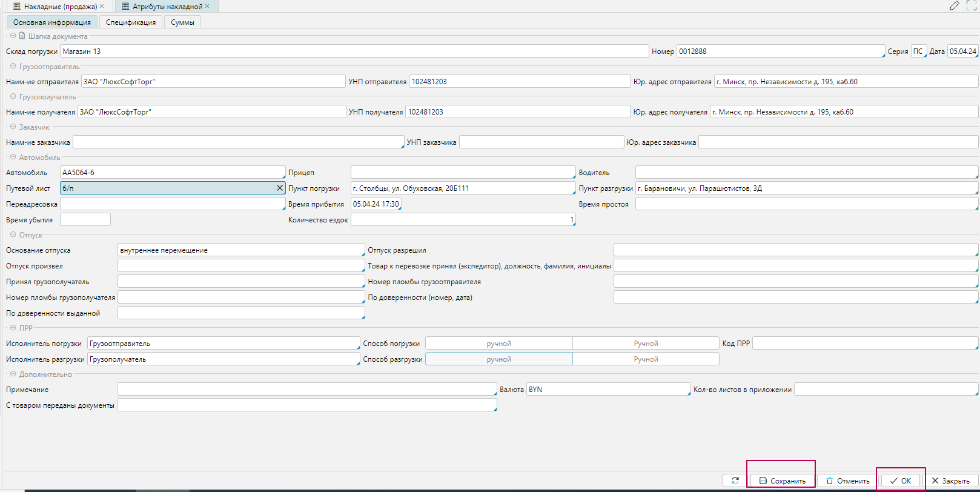Collapse the Отпуск section
Image resolution: width=980 pixels, height=492 pixels.
(x=13, y=234)
